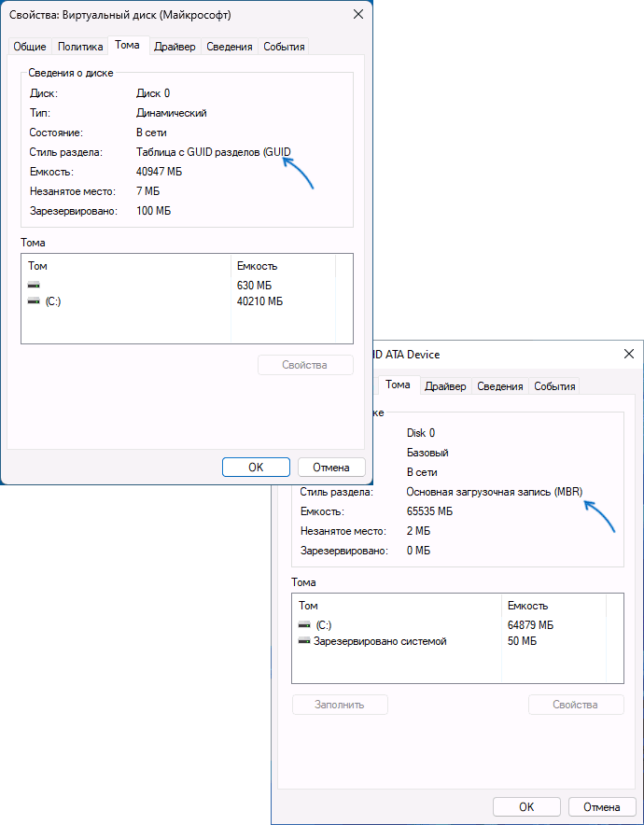Select the 64879 МБ capacity cell
Viewport: 644px width, 825px height.
tap(530, 625)
